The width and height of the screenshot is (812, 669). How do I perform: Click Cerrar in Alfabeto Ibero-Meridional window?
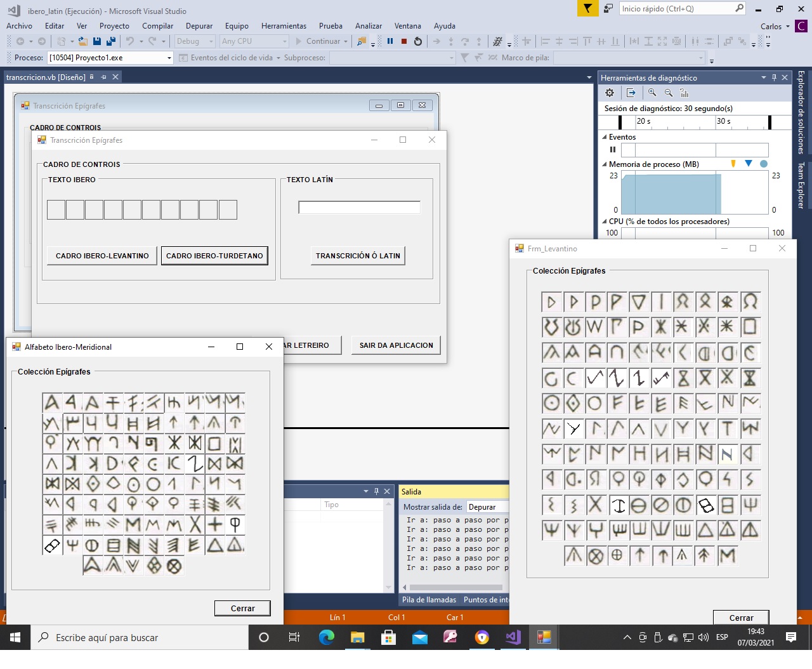(242, 608)
